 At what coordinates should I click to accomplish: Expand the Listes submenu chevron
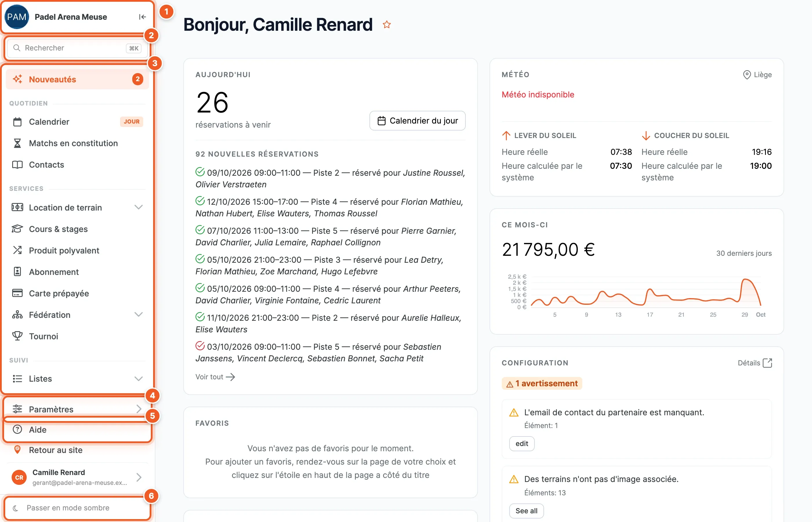coord(138,379)
